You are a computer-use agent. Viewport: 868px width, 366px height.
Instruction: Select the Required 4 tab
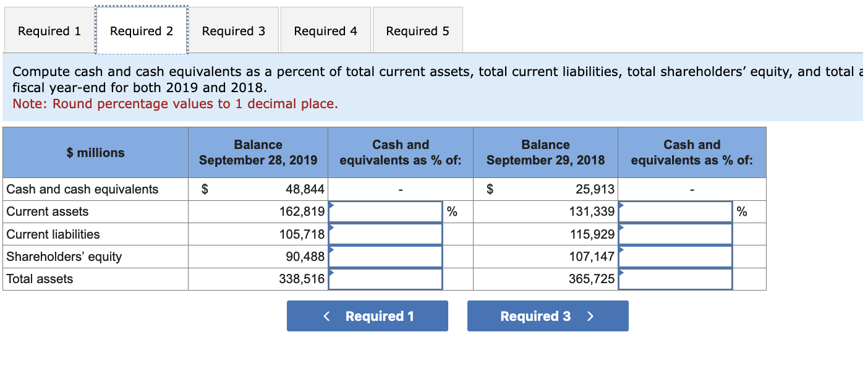(x=325, y=30)
